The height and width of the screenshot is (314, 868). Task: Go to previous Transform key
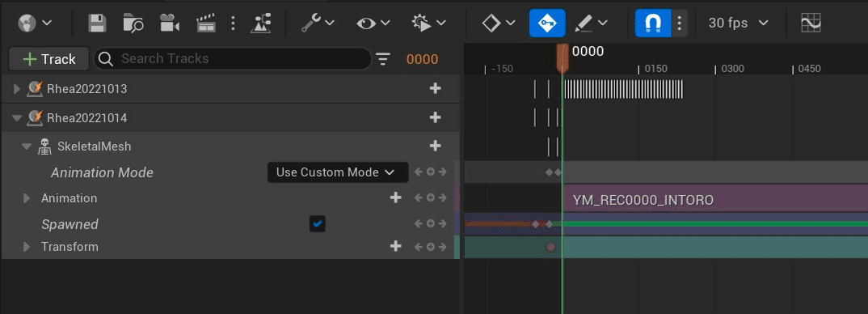[x=419, y=247]
